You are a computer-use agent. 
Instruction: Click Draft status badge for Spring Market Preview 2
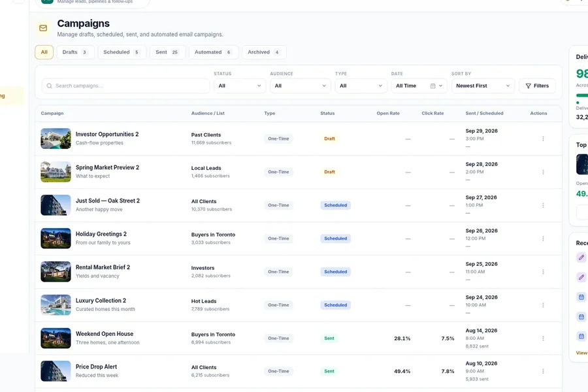pos(330,172)
